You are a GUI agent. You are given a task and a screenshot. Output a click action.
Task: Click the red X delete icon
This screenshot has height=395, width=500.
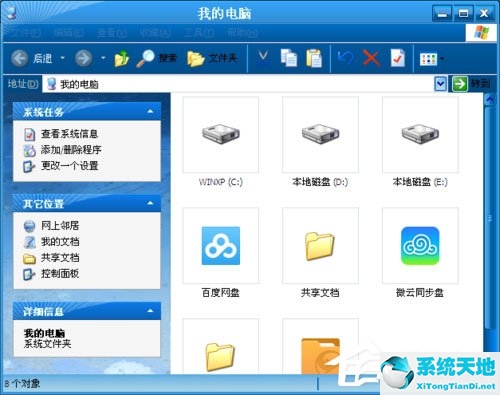tap(371, 59)
